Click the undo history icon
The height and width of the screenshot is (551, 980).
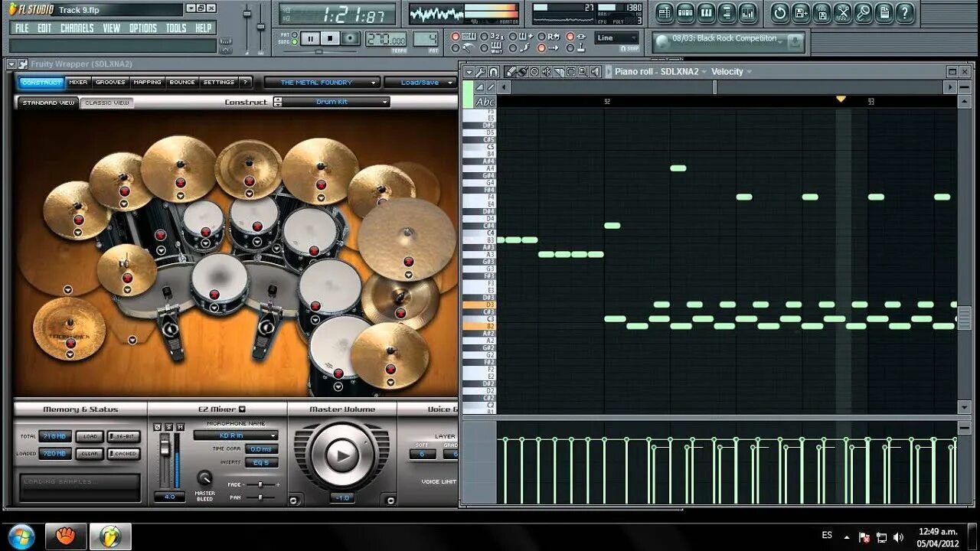(779, 12)
